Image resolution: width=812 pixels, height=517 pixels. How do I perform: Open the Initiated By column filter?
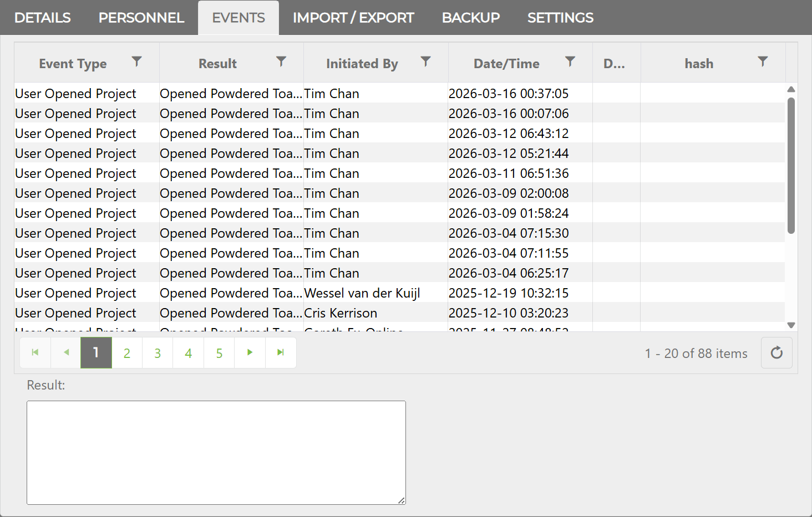425,62
